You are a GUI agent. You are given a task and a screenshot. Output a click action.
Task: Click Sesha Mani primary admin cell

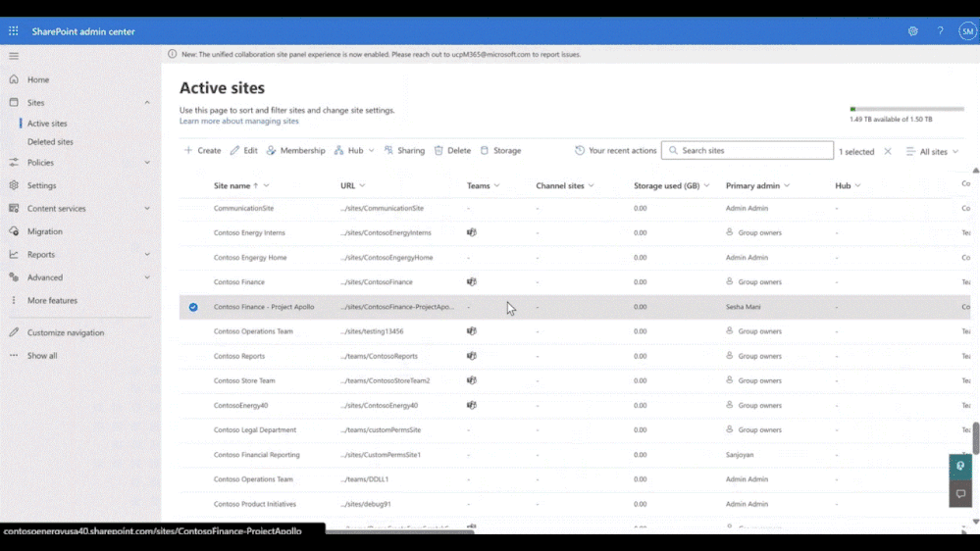pos(744,307)
